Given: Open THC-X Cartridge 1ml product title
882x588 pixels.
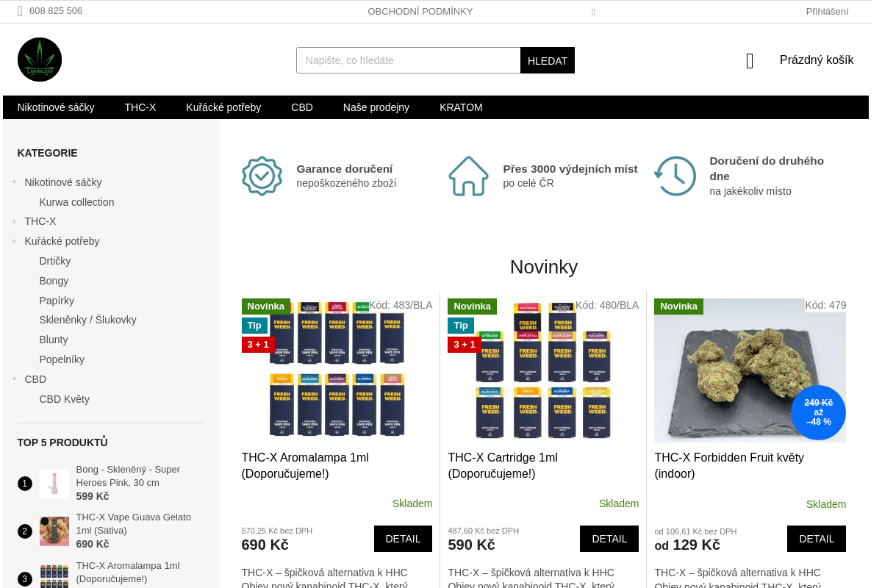Looking at the screenshot, I should [503, 465].
